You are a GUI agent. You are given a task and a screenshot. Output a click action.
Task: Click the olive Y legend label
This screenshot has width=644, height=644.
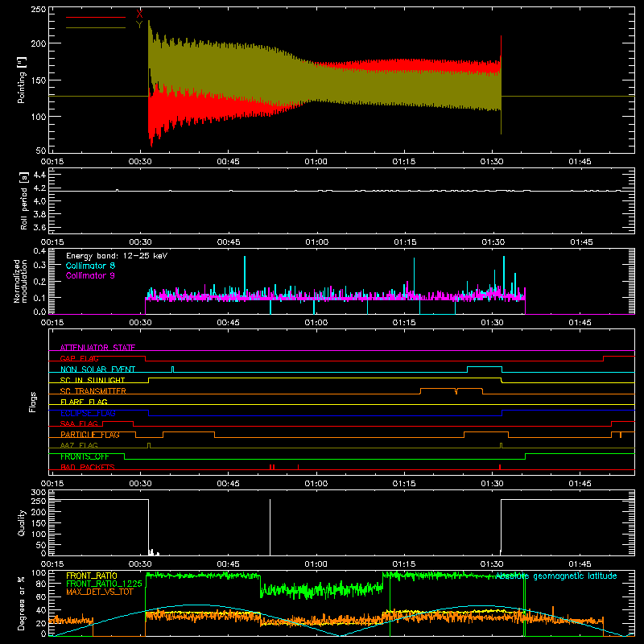click(139, 25)
